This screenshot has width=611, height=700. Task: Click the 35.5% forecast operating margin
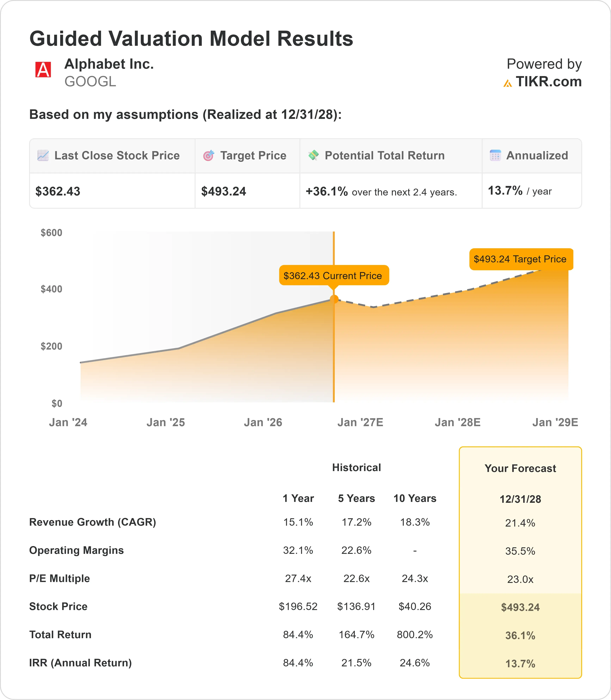click(x=520, y=551)
